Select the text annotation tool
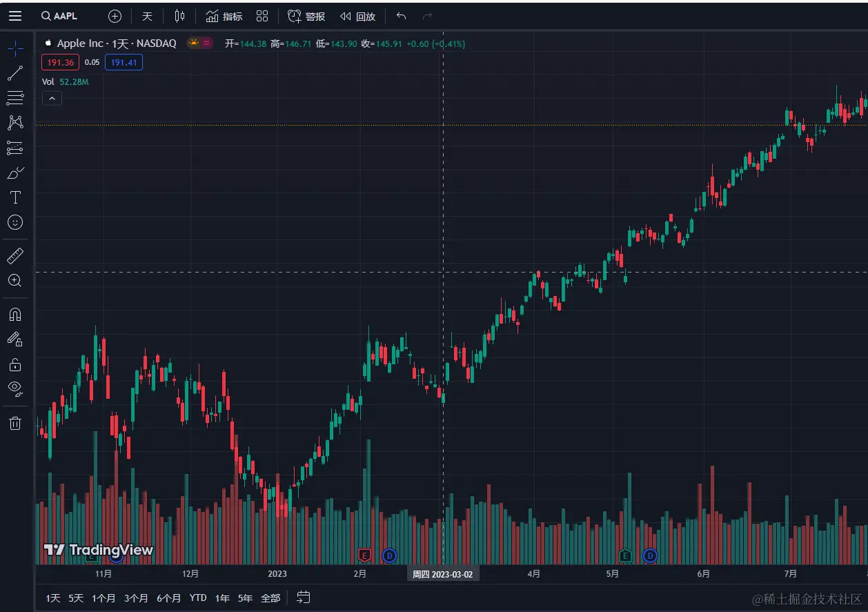The width and height of the screenshot is (868, 612). tap(15, 197)
